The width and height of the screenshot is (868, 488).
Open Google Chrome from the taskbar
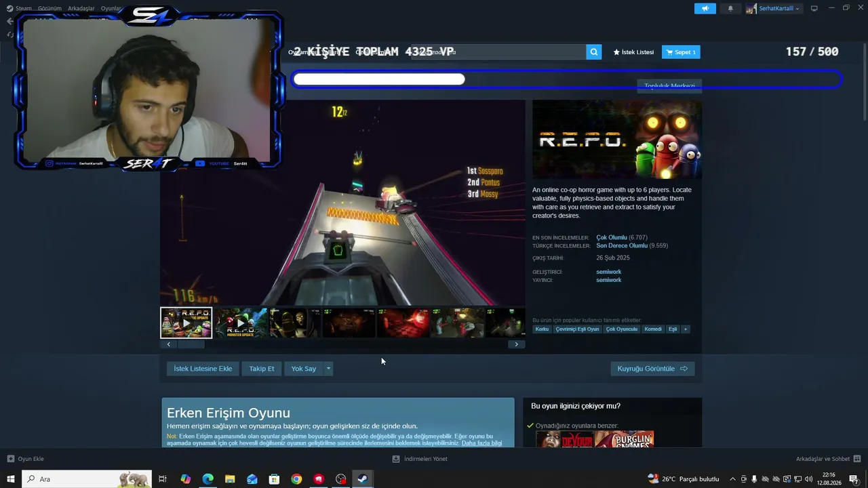(x=296, y=479)
